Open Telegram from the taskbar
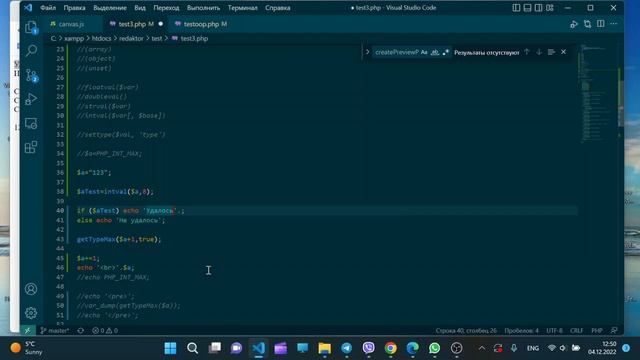Image resolution: width=640 pixels, height=360 pixels. 347,348
